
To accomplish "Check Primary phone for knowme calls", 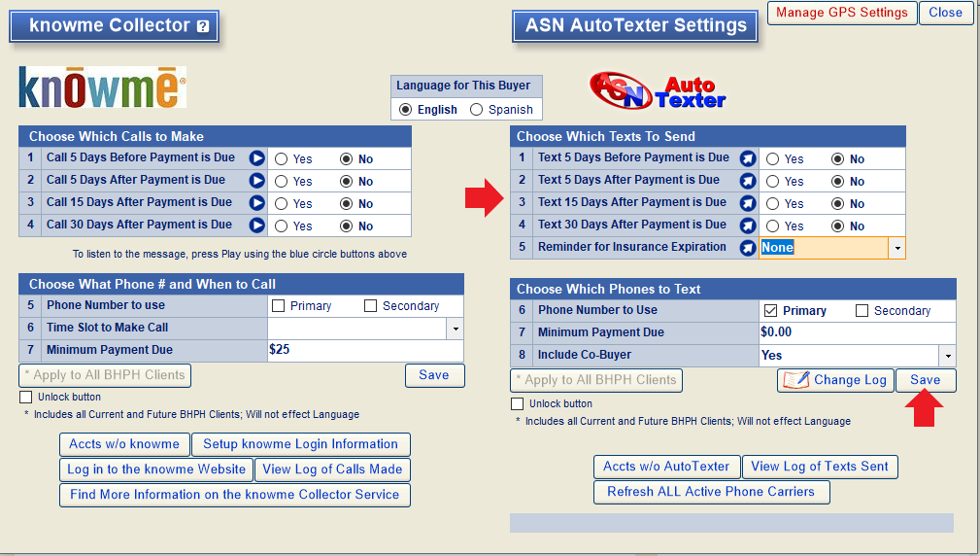I will pos(279,305).
